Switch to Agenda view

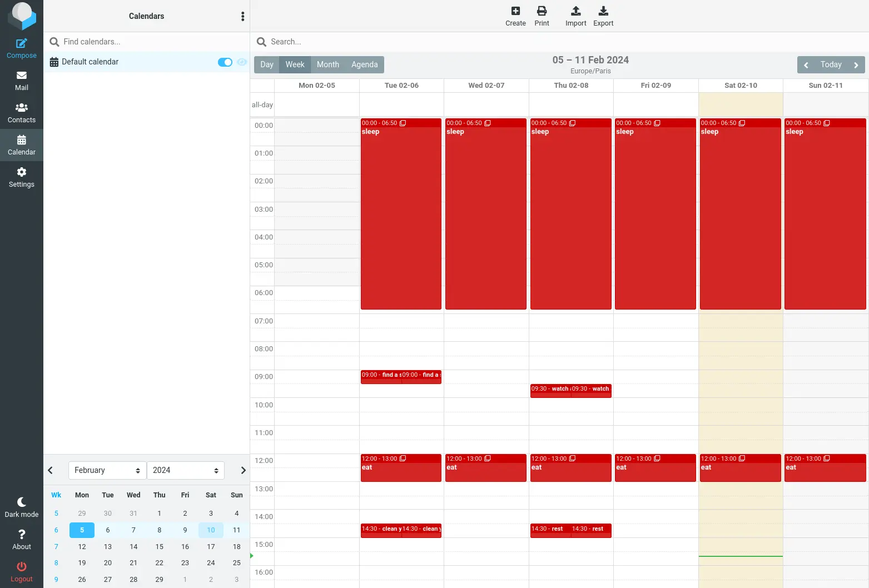[x=364, y=64]
